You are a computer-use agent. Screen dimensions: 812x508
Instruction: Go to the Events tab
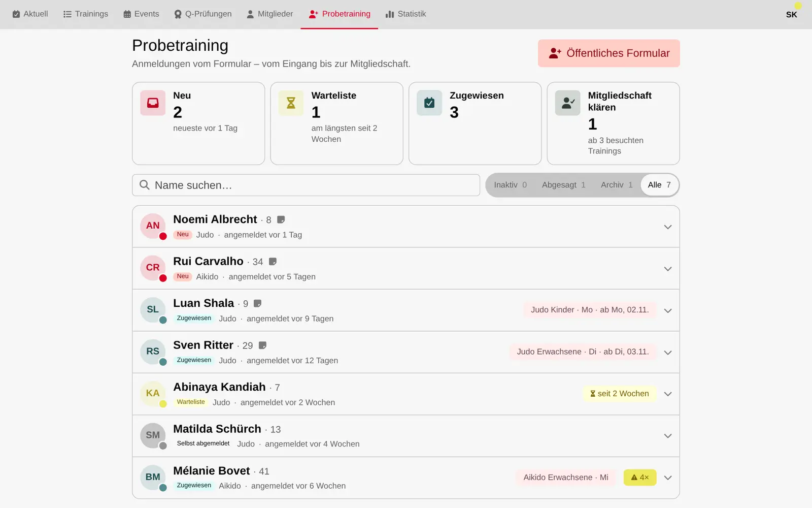pos(141,14)
